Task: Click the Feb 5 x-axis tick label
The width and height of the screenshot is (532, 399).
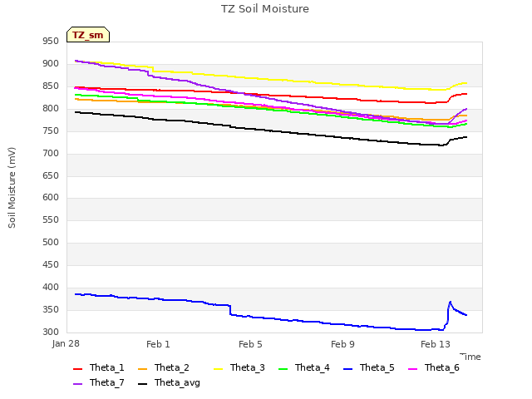Action: pyautogui.click(x=250, y=344)
